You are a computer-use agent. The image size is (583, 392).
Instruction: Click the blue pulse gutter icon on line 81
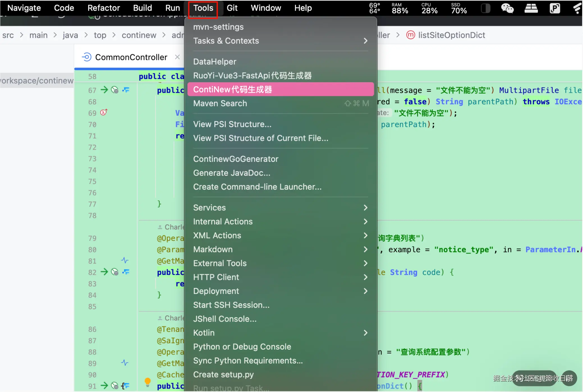(125, 260)
